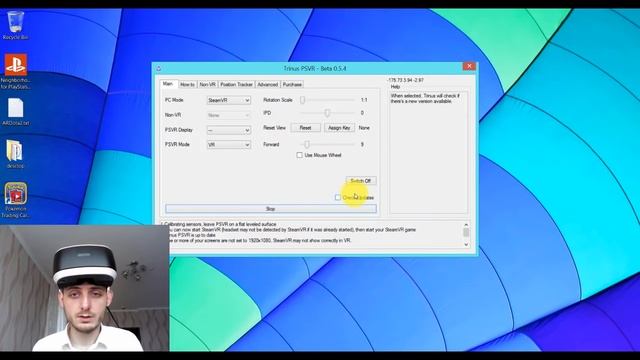Image resolution: width=640 pixels, height=360 pixels.
Task: Open the Purchase tab
Action: click(x=292, y=84)
